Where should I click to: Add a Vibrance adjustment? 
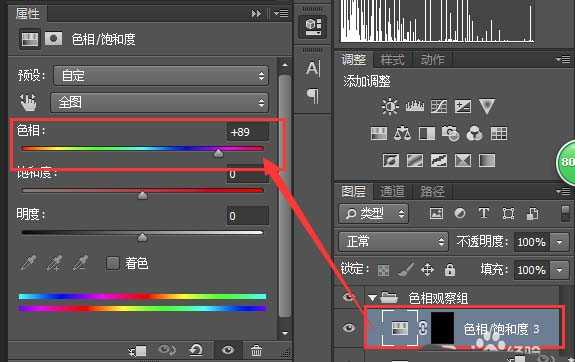[x=487, y=106]
